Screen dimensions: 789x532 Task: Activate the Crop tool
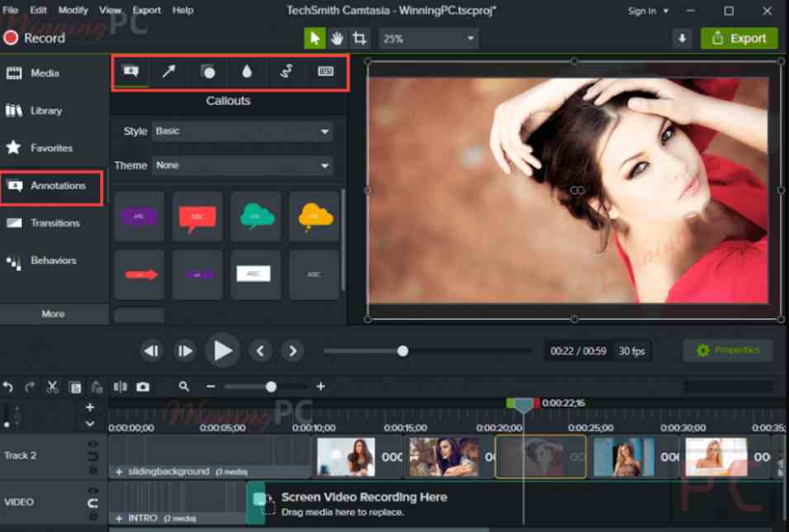point(359,38)
